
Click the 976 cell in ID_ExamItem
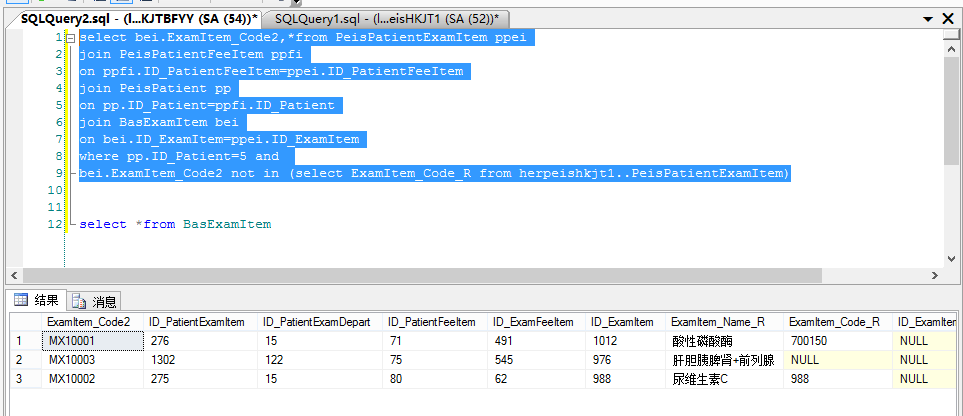[x=625, y=360]
